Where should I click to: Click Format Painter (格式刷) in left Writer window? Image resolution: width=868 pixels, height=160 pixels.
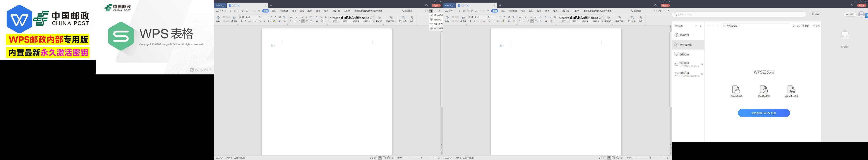pyautogui.click(x=234, y=19)
